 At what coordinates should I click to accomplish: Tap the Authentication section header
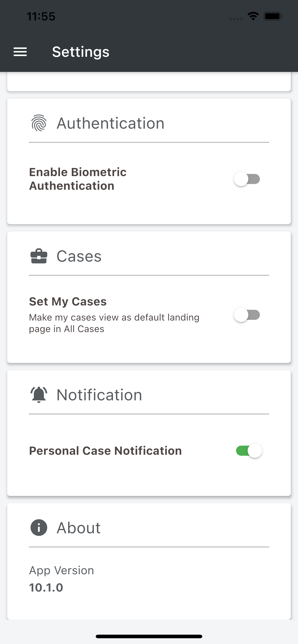[110, 123]
